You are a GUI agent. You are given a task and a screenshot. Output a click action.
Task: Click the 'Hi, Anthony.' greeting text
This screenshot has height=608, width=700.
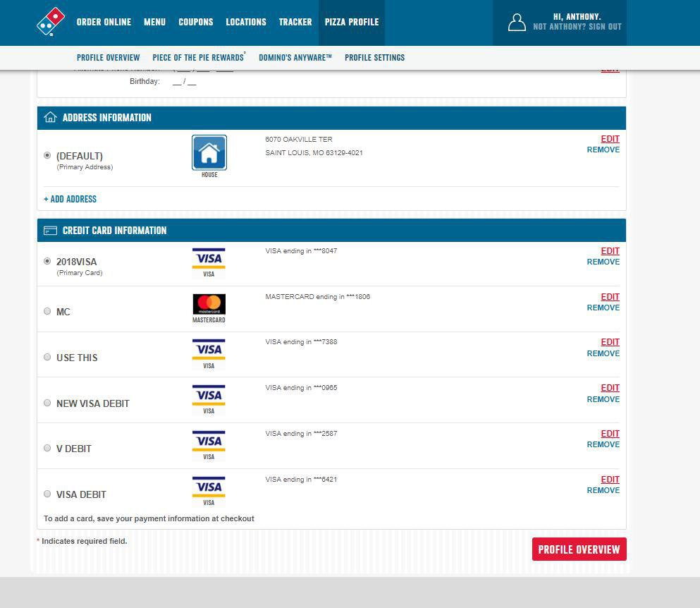577,16
